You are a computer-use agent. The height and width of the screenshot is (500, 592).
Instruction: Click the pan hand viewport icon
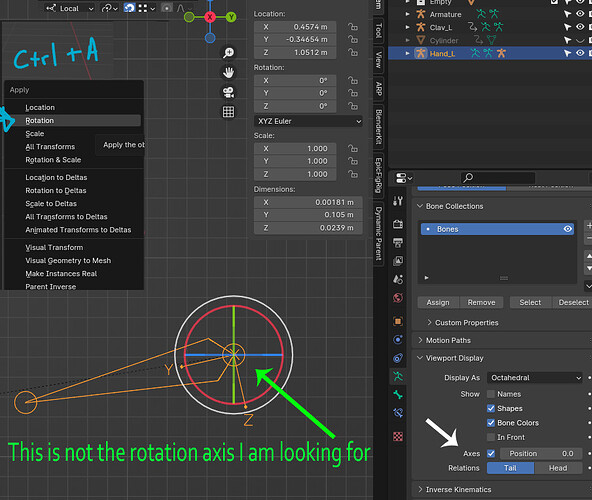point(228,72)
